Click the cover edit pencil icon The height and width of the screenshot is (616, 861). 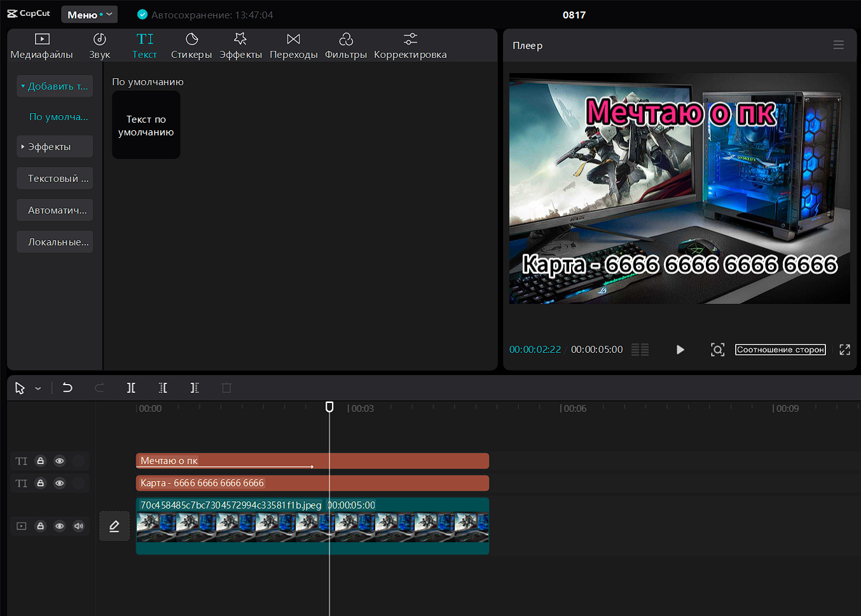(114, 526)
